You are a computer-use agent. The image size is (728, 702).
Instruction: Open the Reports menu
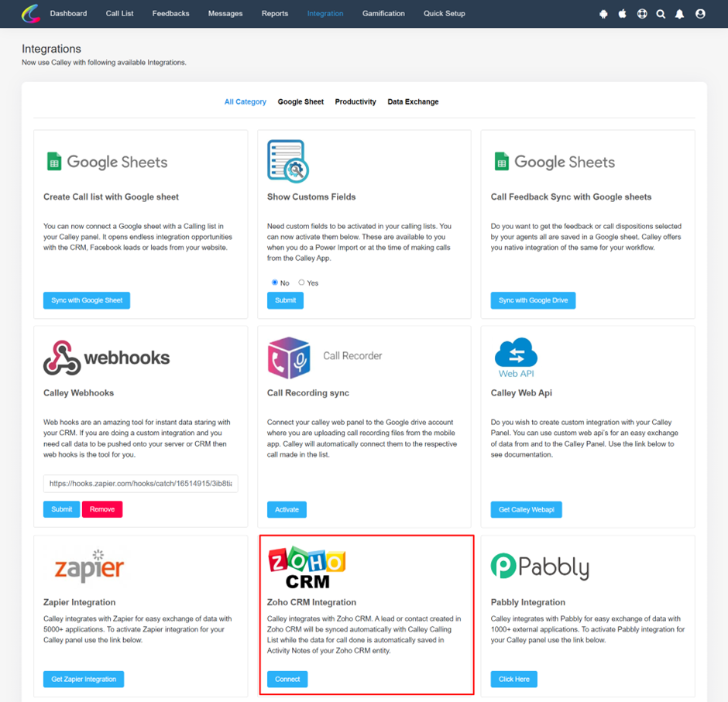click(274, 13)
